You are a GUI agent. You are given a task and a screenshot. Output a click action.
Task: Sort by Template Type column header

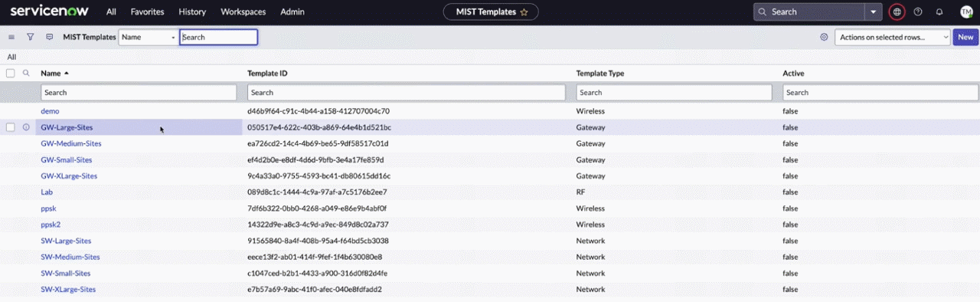[x=600, y=74]
